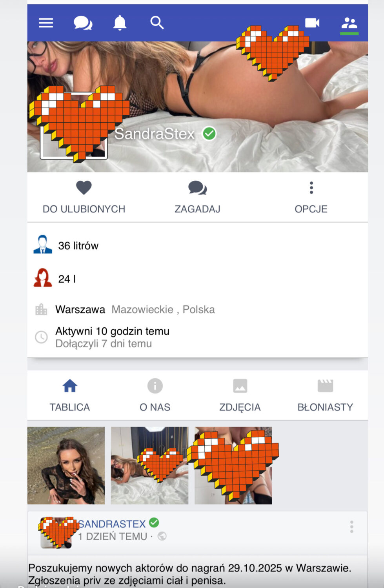Click the Warszawa location text

tap(80, 310)
